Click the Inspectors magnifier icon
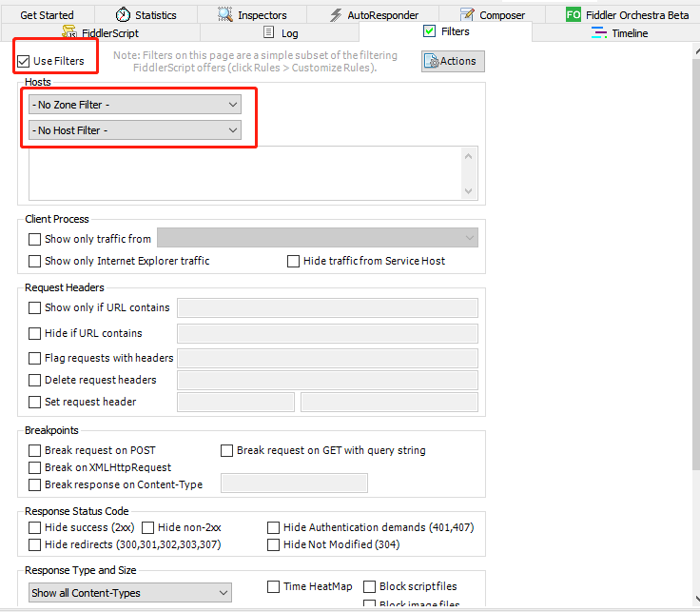The width and height of the screenshot is (700, 612). (x=225, y=14)
